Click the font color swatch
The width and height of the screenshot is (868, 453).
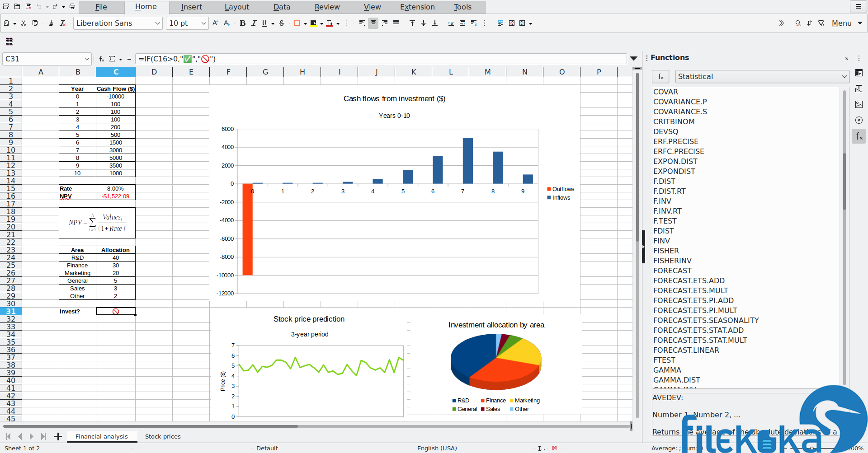click(330, 23)
